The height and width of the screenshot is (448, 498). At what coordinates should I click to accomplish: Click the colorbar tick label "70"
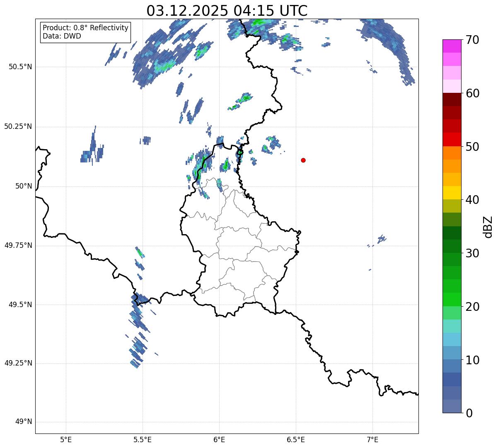click(x=472, y=40)
